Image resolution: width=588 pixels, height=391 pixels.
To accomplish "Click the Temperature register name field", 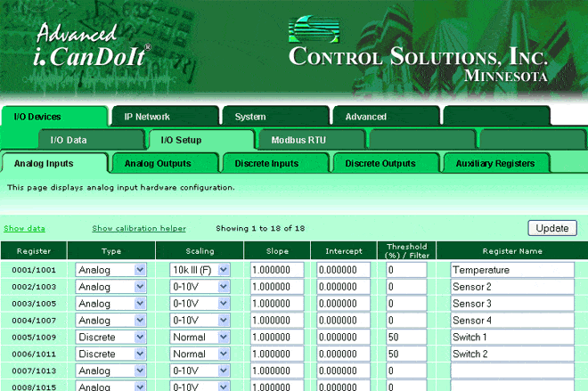I will pos(512,270).
